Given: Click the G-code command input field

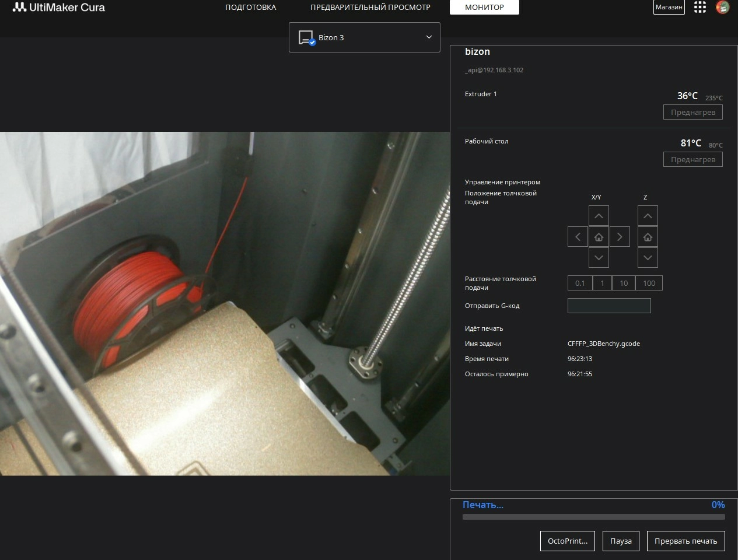Looking at the screenshot, I should (x=608, y=305).
